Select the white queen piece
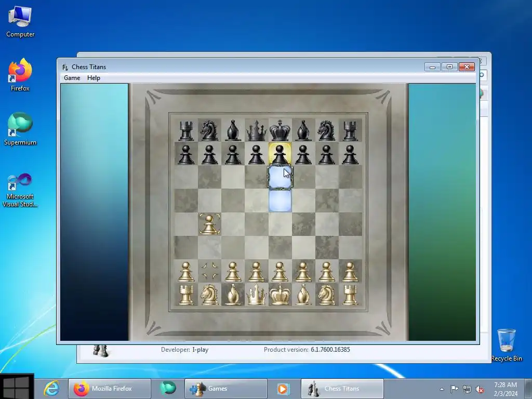This screenshot has height=399, width=532. [x=256, y=295]
